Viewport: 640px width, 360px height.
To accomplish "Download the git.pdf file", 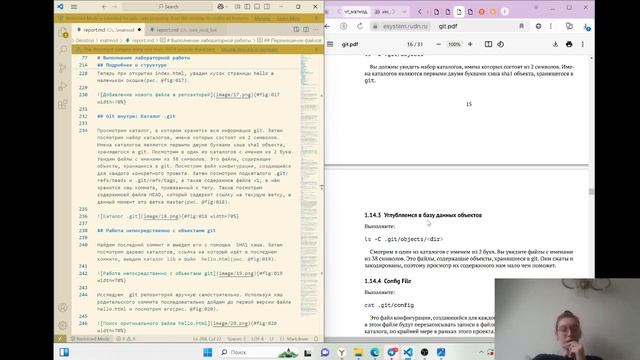I will click(555, 44).
